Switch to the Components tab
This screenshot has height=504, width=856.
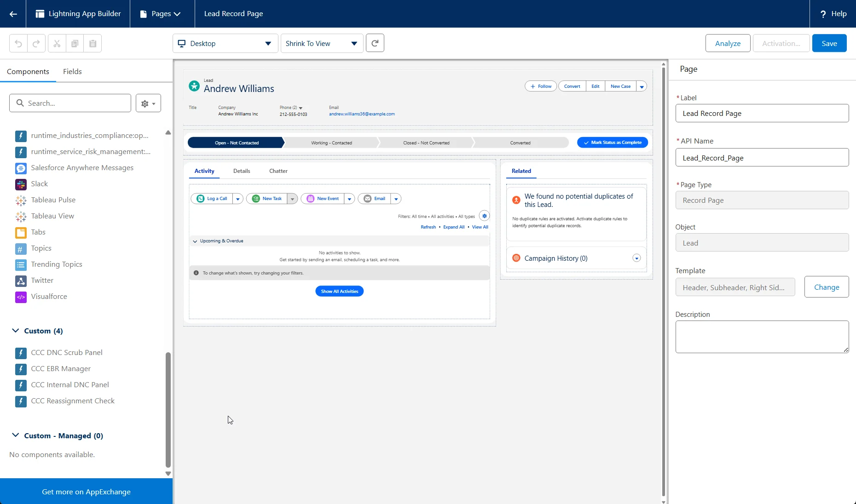click(28, 71)
